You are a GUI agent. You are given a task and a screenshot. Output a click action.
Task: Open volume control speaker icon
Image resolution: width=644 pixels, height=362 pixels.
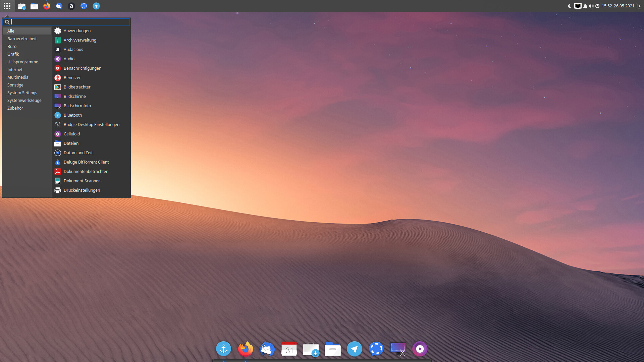[x=591, y=6]
